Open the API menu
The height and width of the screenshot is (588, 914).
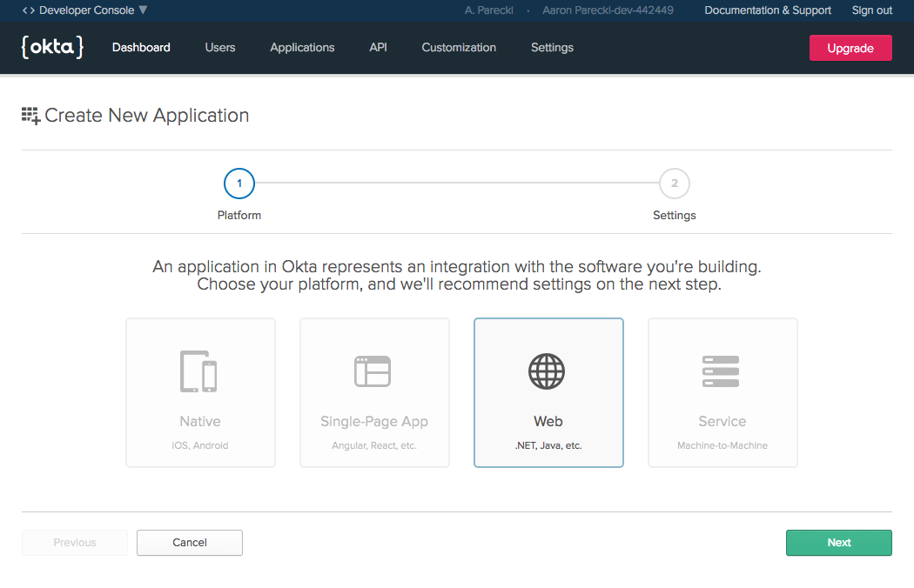pyautogui.click(x=378, y=48)
